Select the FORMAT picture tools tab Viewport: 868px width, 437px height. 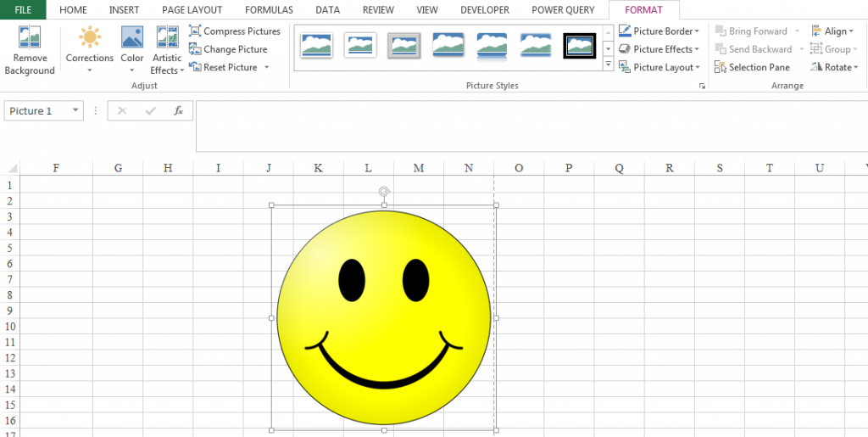(x=644, y=10)
